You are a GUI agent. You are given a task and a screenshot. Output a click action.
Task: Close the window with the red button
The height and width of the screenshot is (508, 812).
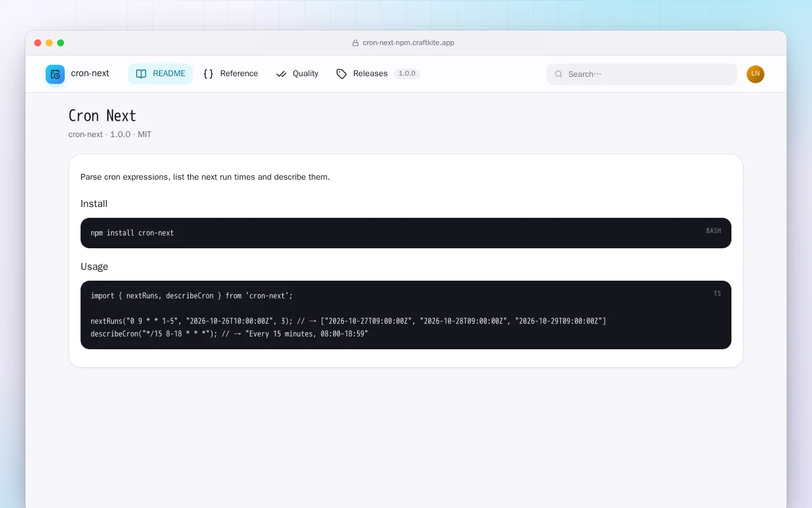pyautogui.click(x=38, y=43)
